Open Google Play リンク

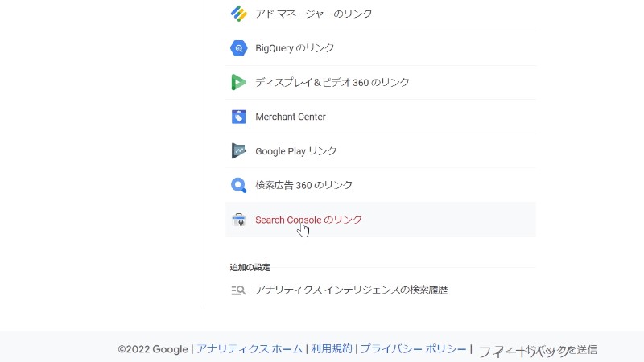pyautogui.click(x=296, y=151)
